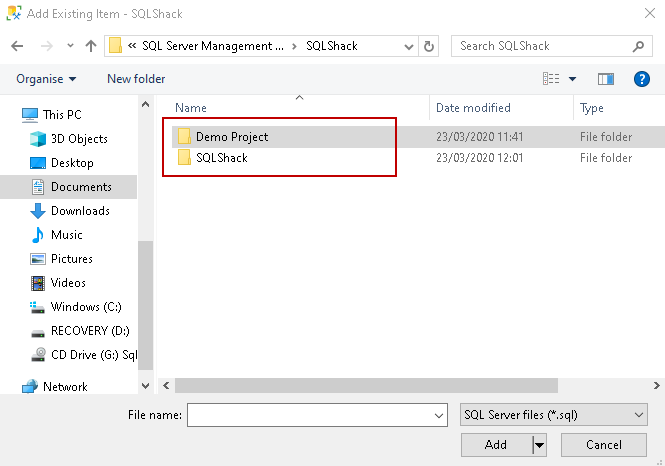Select the 3D Objects icon in sidebar
Screen dimensions: 665x466
(x=38, y=139)
